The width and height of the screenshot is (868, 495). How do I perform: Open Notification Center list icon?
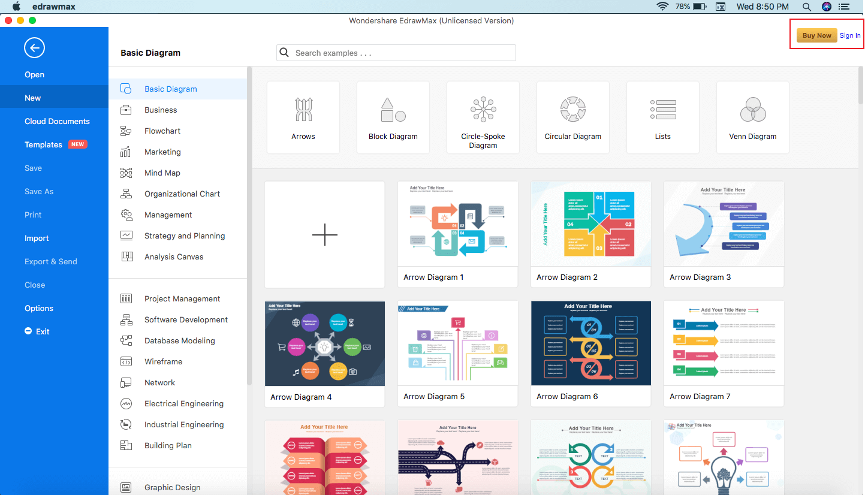[845, 7]
